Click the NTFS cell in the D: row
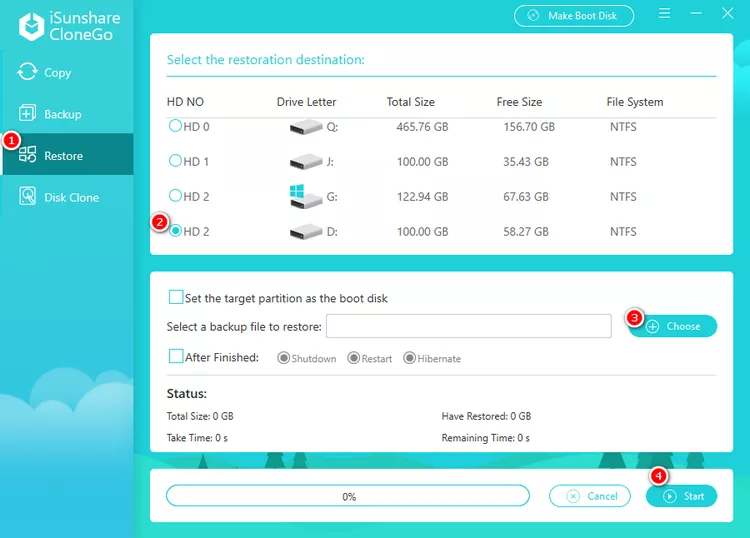 click(x=623, y=232)
